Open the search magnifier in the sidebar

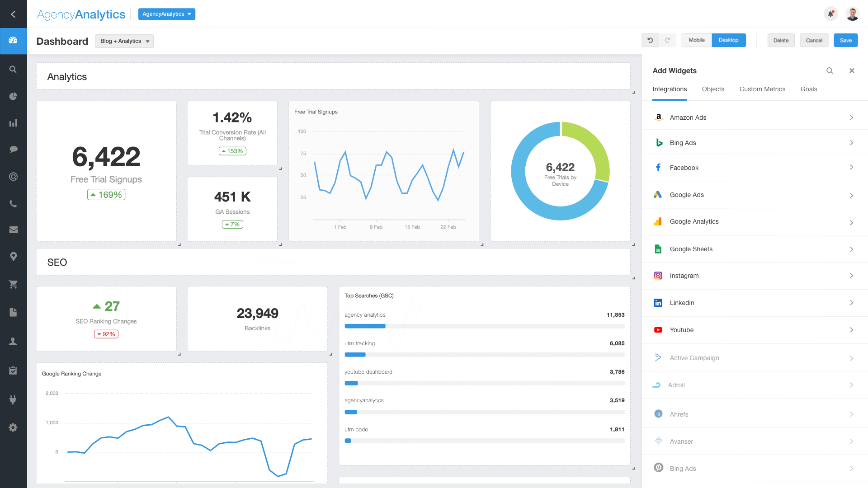pos(13,69)
